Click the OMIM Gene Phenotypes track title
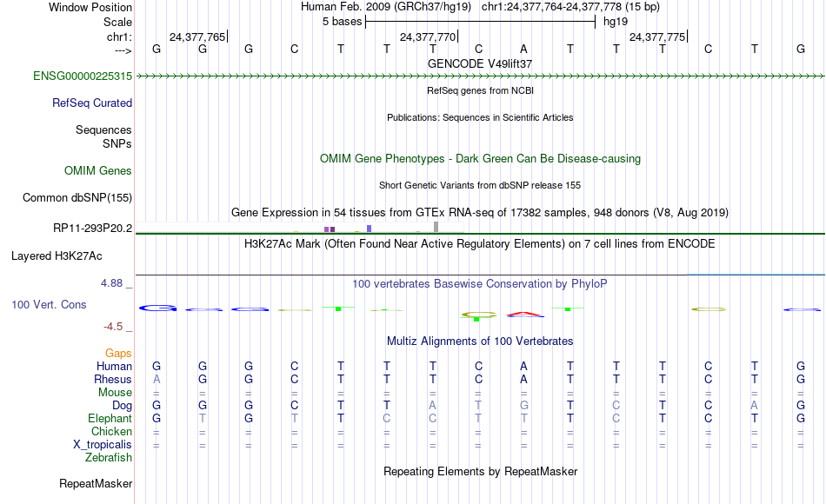Image resolution: width=826 pixels, height=504 pixels. point(480,158)
